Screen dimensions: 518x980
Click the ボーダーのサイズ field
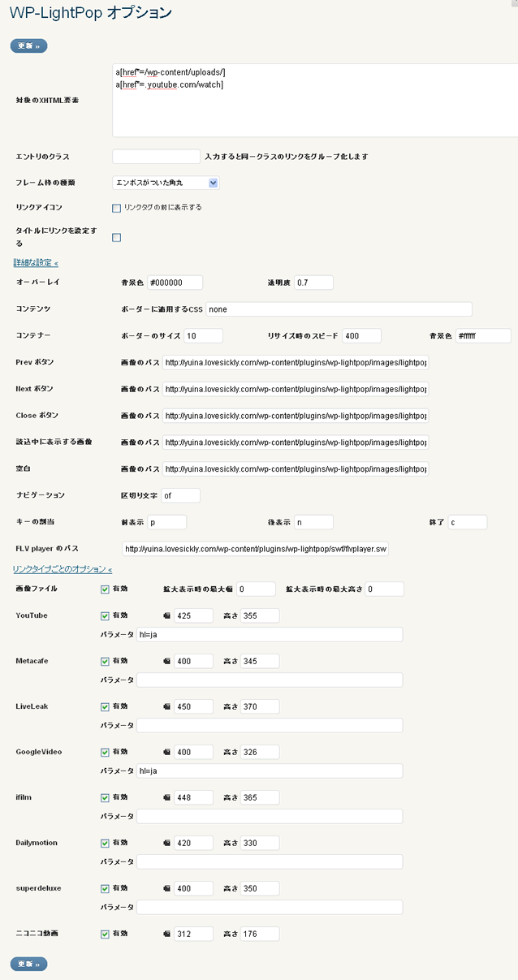(203, 336)
